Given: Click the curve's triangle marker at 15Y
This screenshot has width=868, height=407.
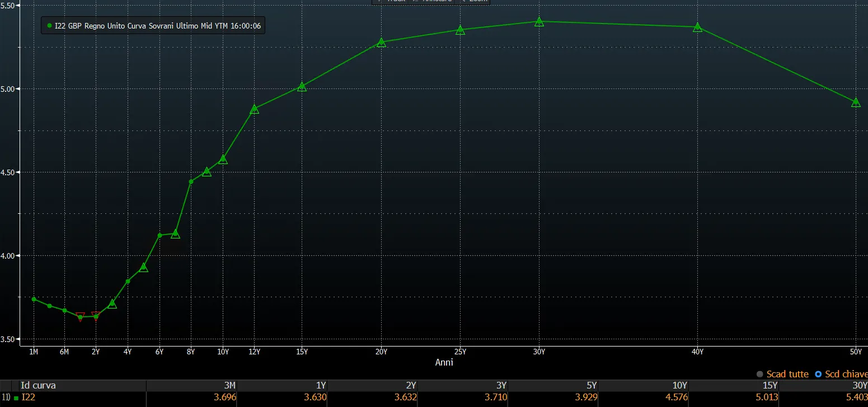Looking at the screenshot, I should pyautogui.click(x=302, y=86).
